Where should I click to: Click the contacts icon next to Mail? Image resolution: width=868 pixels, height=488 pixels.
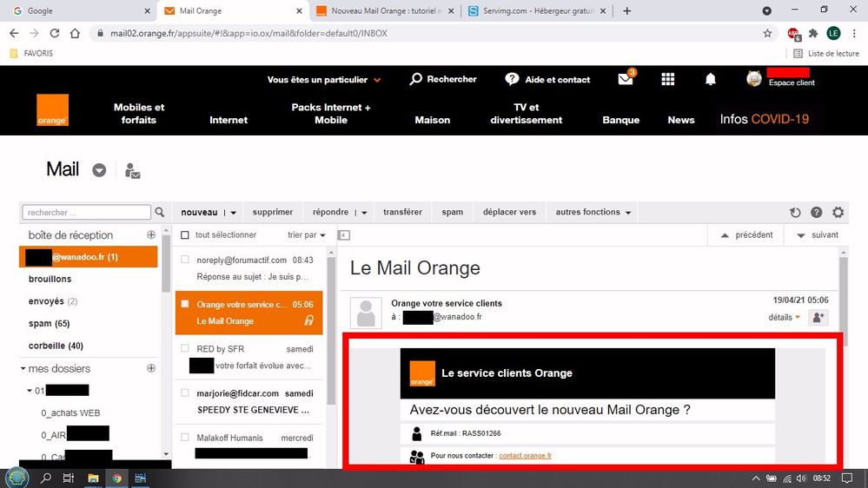click(x=132, y=170)
